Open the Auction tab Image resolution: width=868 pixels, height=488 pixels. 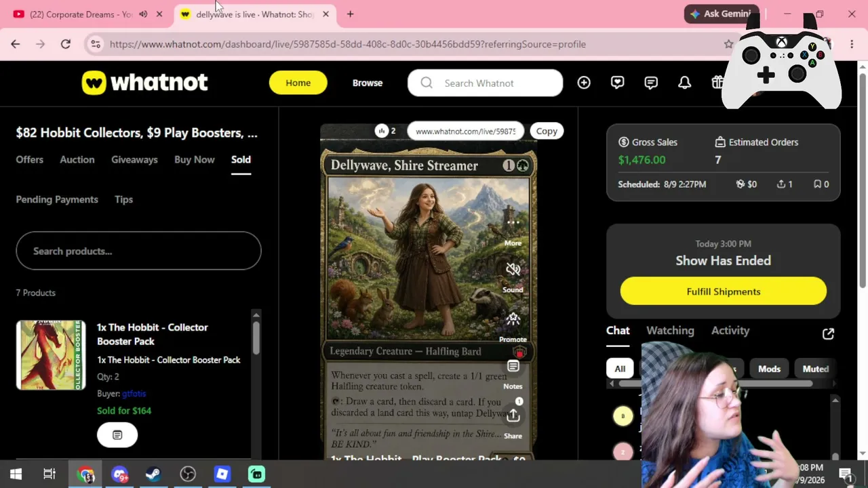(x=77, y=159)
